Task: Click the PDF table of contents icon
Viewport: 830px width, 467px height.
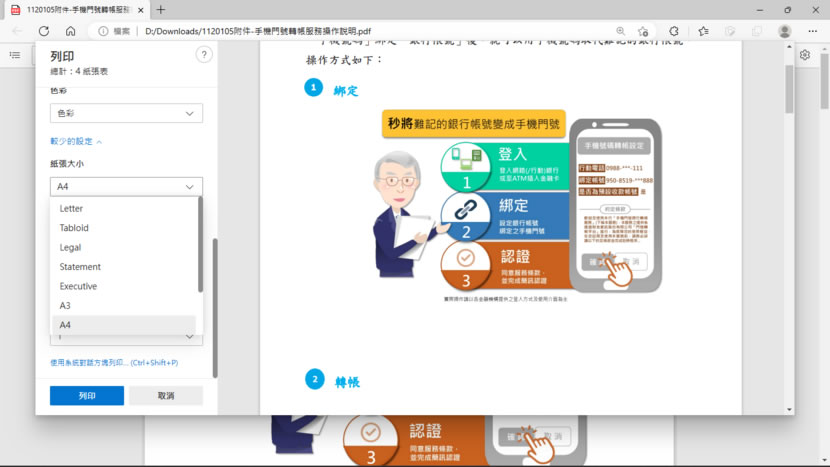Action: [15, 55]
